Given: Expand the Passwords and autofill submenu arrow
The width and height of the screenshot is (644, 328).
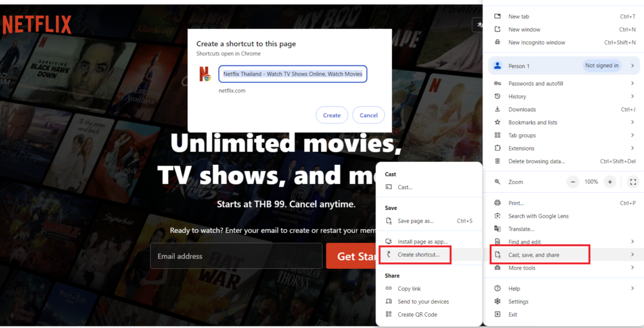Looking at the screenshot, I should click(x=633, y=84).
